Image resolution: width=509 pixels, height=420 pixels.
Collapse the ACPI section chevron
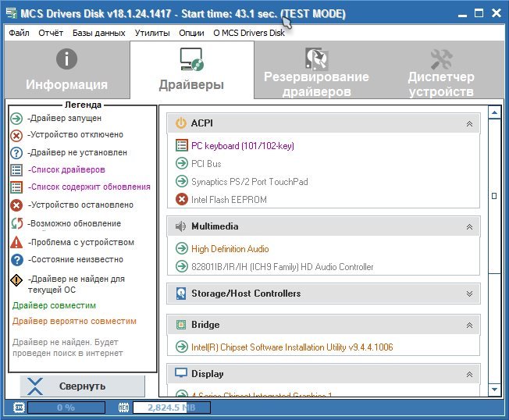click(x=469, y=123)
